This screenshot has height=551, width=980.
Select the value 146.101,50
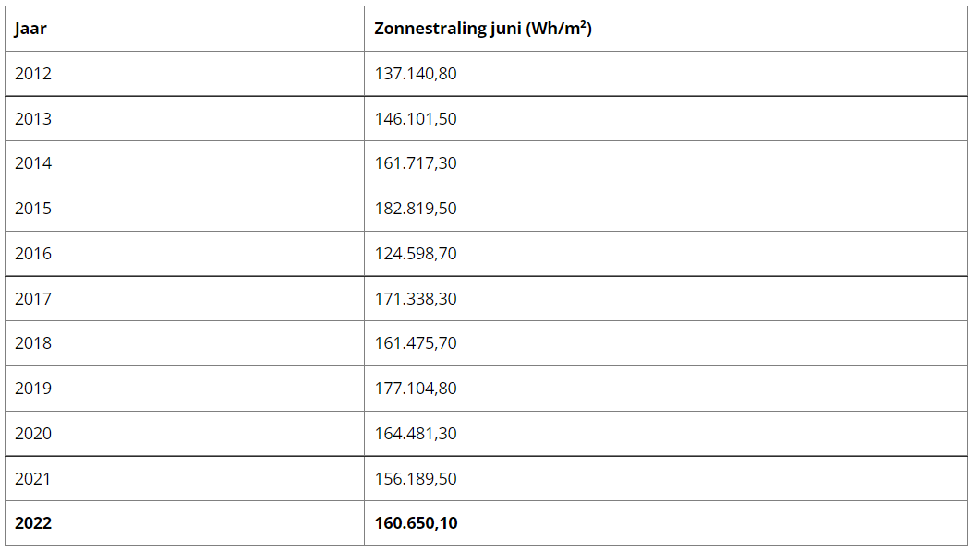(x=416, y=119)
